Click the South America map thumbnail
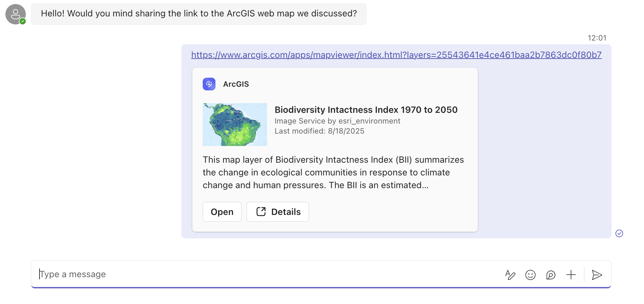Viewport: 644px width, 304px height. 235,125
